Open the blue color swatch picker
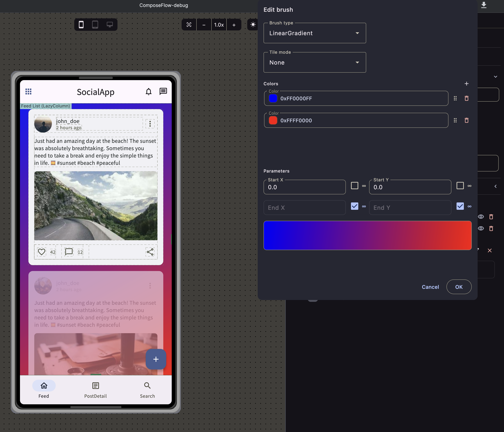Viewport: 504px width, 432px height. click(273, 98)
